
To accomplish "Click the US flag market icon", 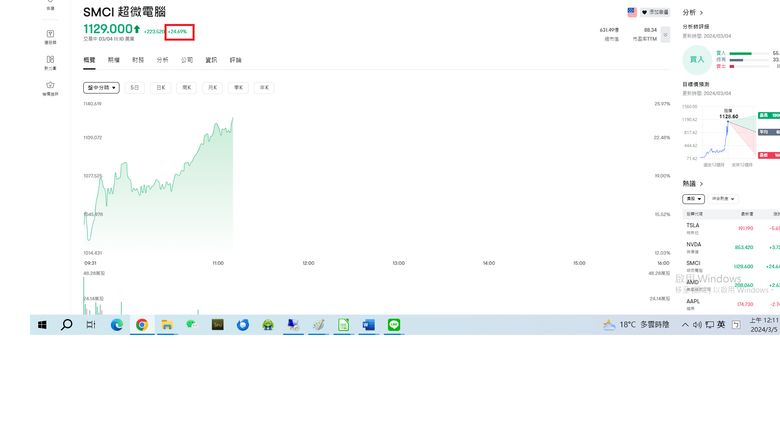I will click(632, 12).
